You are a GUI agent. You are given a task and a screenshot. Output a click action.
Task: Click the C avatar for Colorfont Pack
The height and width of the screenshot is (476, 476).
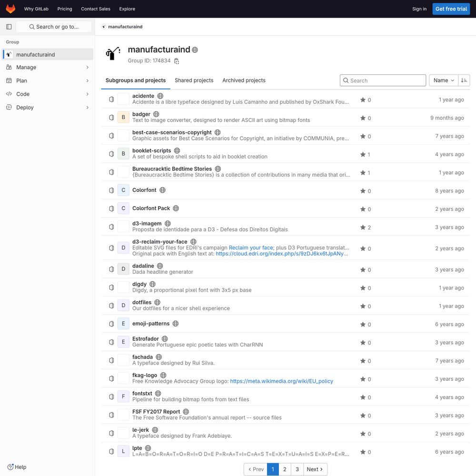[x=123, y=208]
